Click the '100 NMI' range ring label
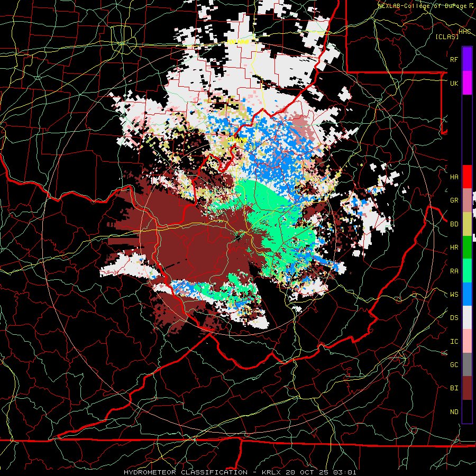The image size is (476, 476). coord(238,42)
